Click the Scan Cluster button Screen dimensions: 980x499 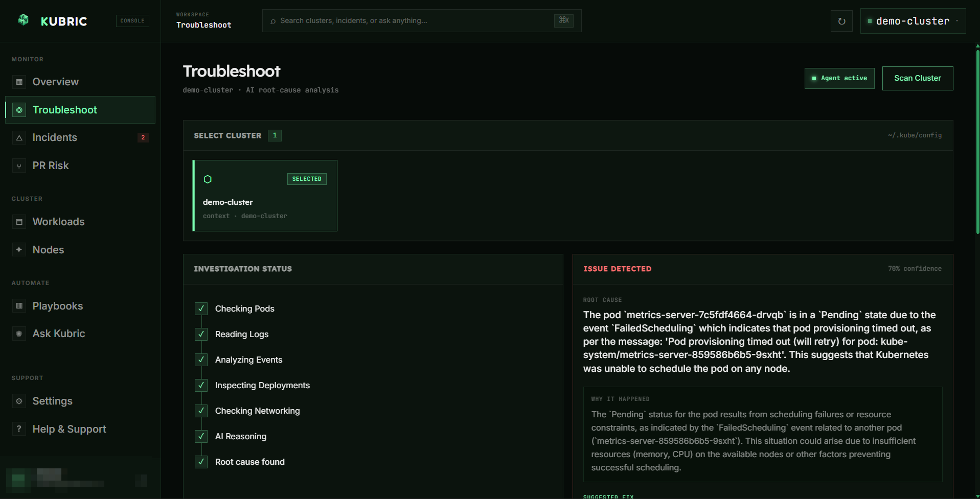point(918,78)
